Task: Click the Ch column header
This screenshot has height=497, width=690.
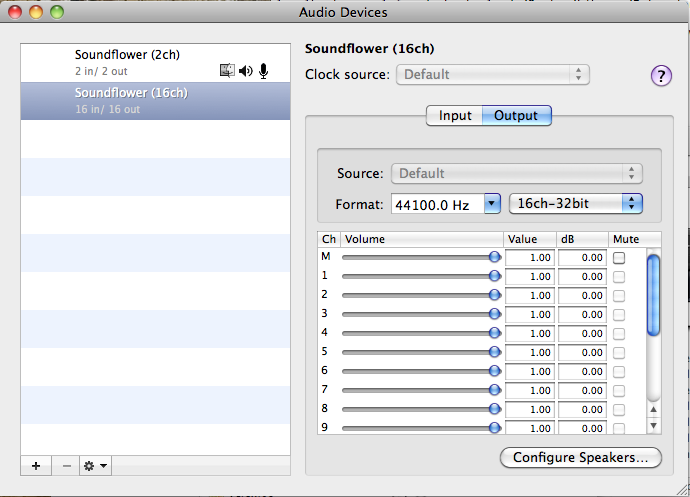Action: tap(329, 239)
